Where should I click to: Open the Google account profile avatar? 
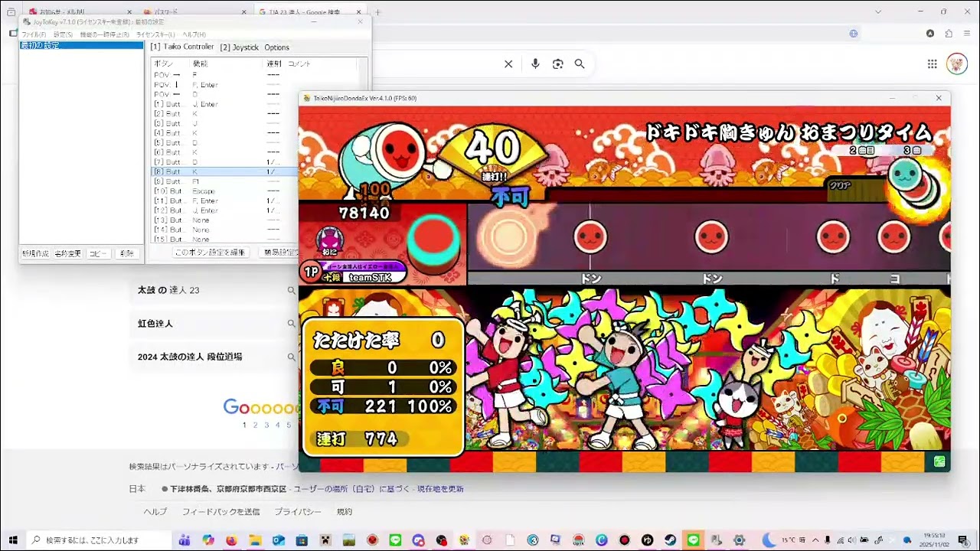957,64
